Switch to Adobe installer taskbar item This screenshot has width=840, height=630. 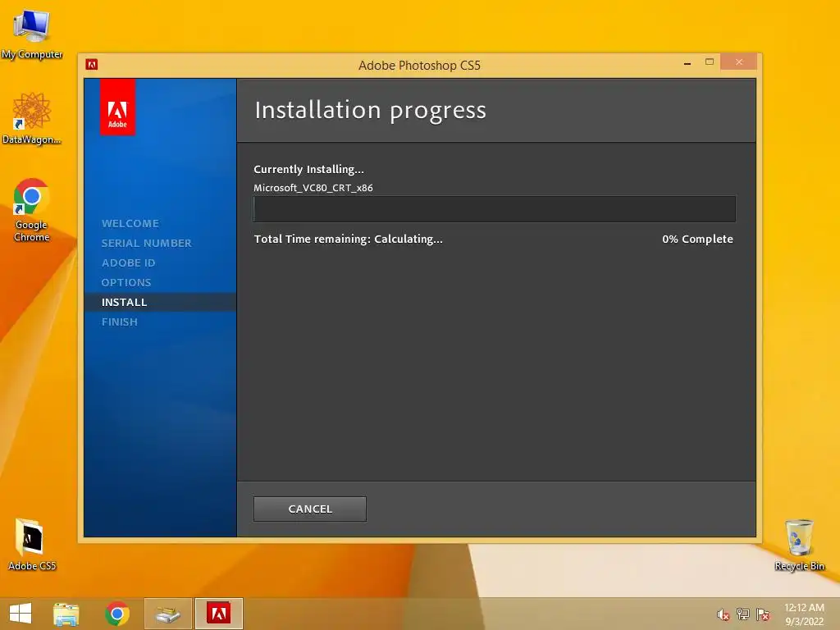pos(218,614)
